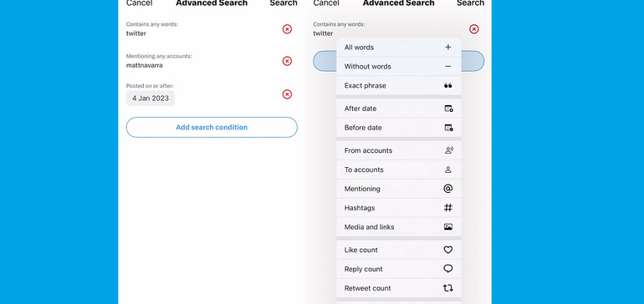Click calendar icon next to Before date
This screenshot has width=644, height=304.
click(x=448, y=128)
